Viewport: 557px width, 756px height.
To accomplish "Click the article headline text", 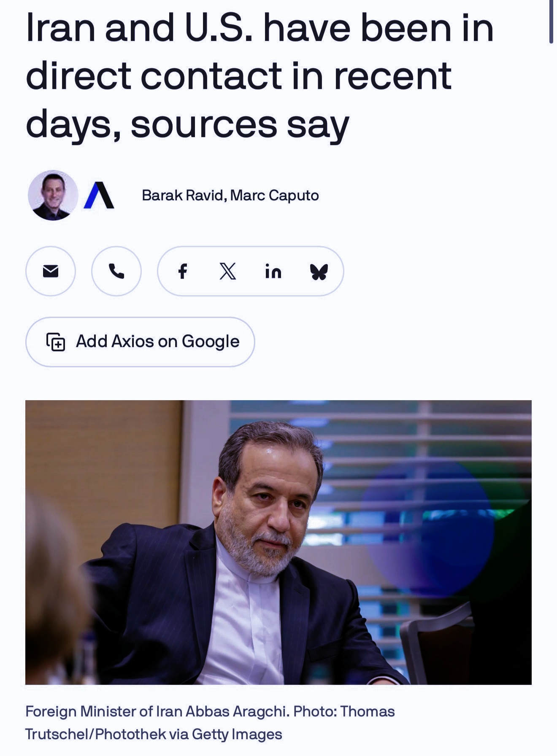I will click(260, 76).
